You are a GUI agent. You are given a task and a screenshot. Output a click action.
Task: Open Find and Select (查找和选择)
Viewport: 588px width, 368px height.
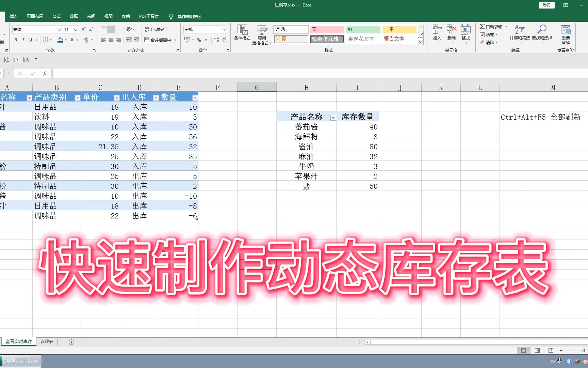(542, 34)
